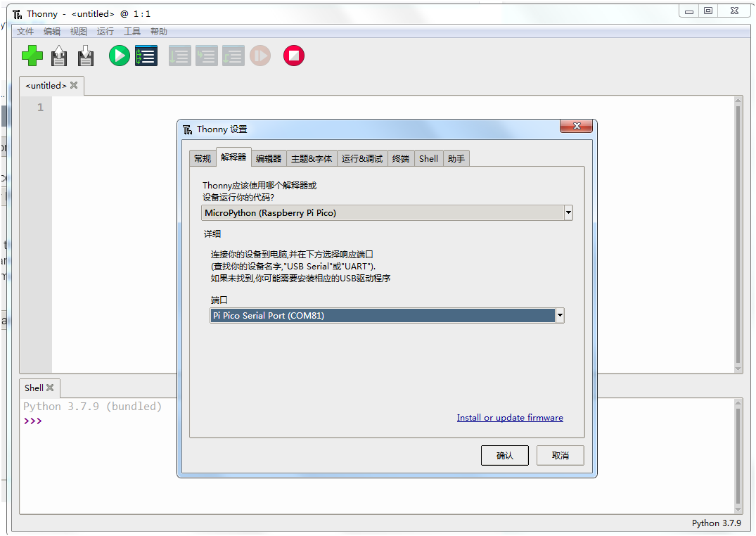Open the 文件 menu
Viewport: 756px width, 536px height.
25,32
